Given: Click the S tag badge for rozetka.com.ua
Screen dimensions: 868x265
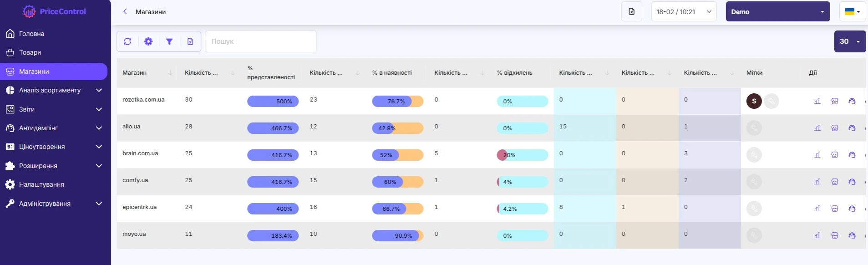Looking at the screenshot, I should pyautogui.click(x=754, y=101).
